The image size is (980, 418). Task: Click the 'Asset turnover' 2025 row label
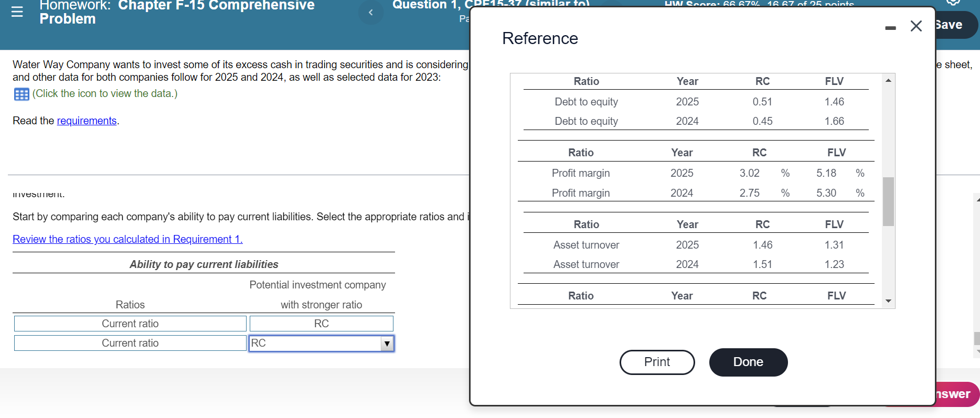(x=586, y=245)
